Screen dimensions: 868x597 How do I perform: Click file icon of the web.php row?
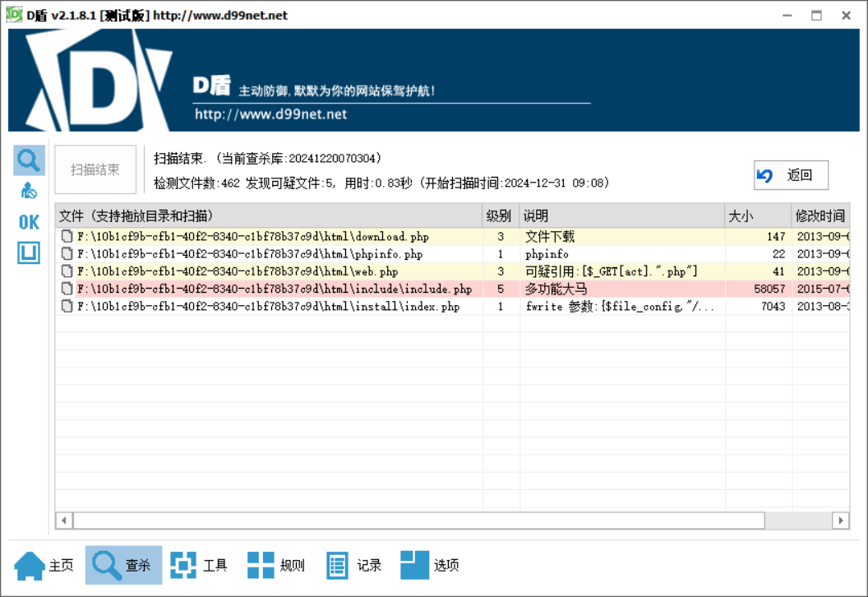[67, 271]
